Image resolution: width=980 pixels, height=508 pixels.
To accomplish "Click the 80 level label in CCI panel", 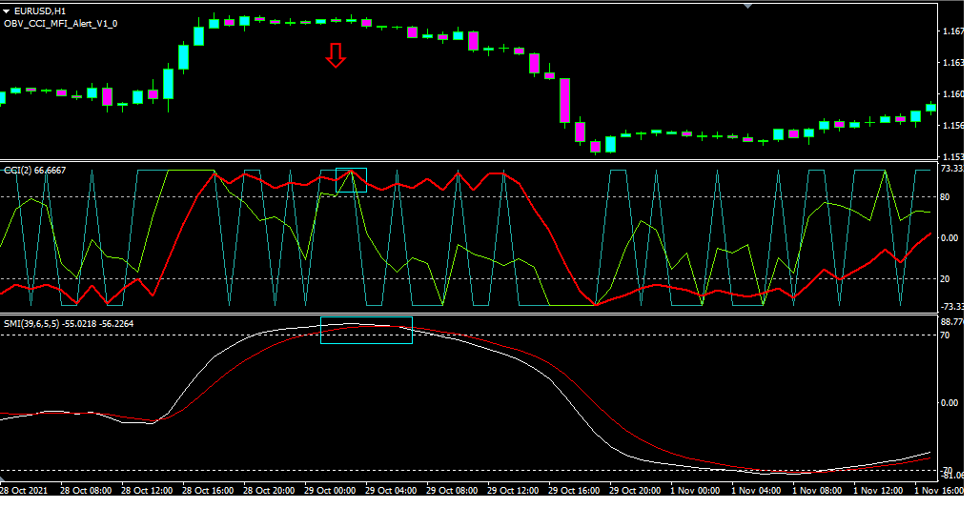I will tap(946, 197).
